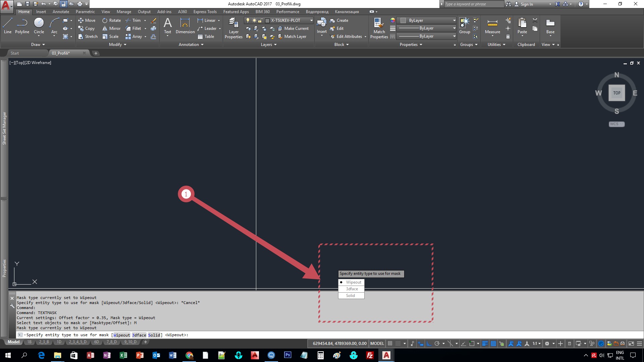Expand the Modify panel
This screenshot has width=644, height=362.
click(x=118, y=45)
